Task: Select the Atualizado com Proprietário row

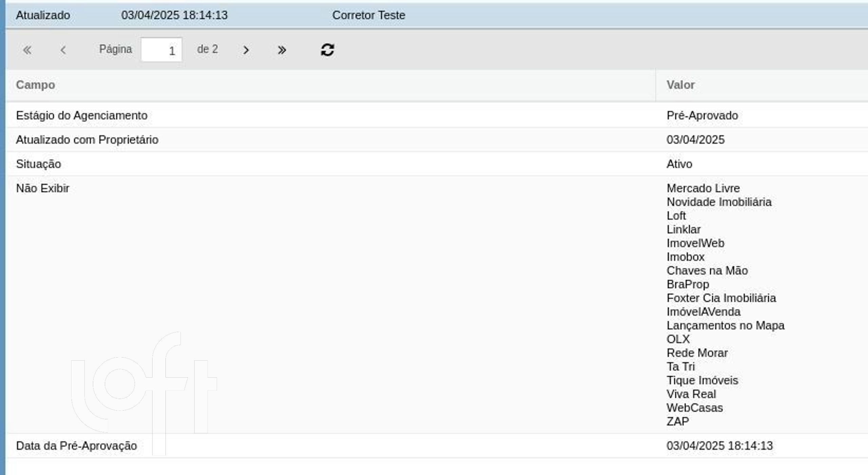Action: pos(437,140)
